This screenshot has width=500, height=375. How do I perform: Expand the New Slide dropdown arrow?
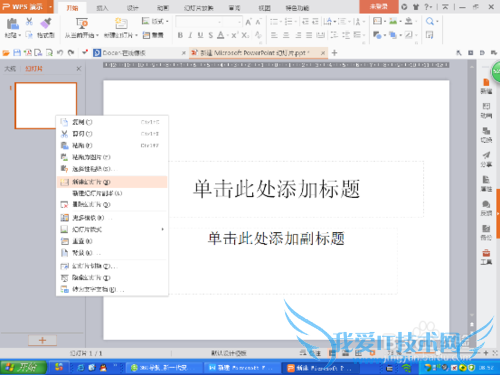pos(136,35)
